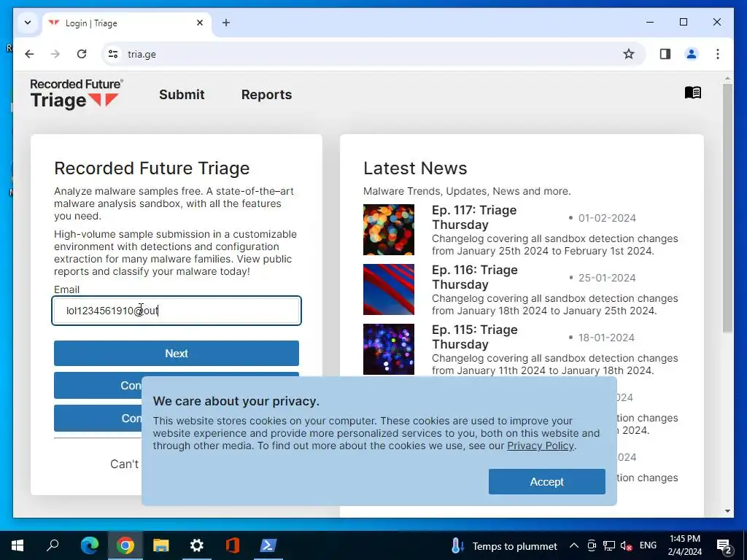Open Settings gear in taskbar
747x560 pixels.
pos(197,545)
